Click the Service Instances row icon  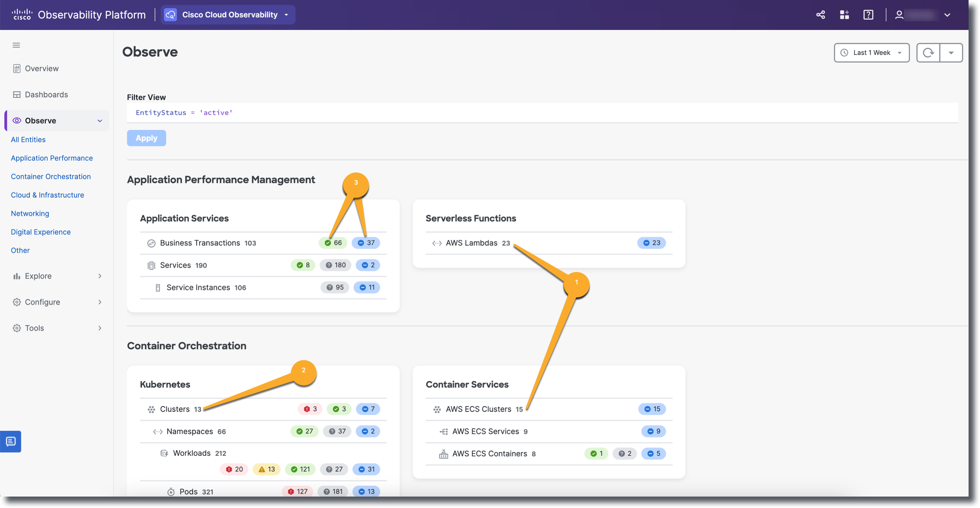click(158, 288)
